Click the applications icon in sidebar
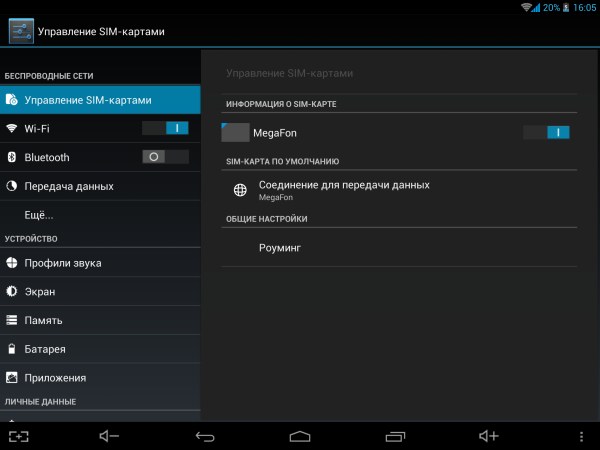The image size is (600, 450). coord(11,378)
